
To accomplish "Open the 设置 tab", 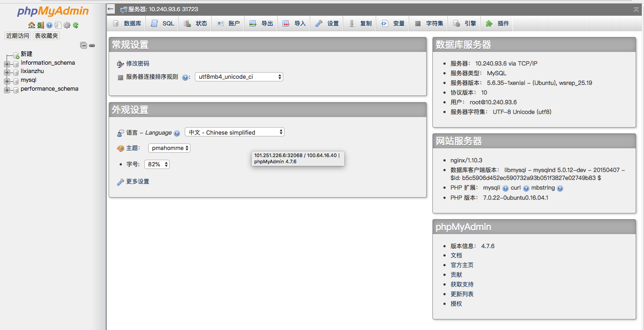I will [326, 23].
